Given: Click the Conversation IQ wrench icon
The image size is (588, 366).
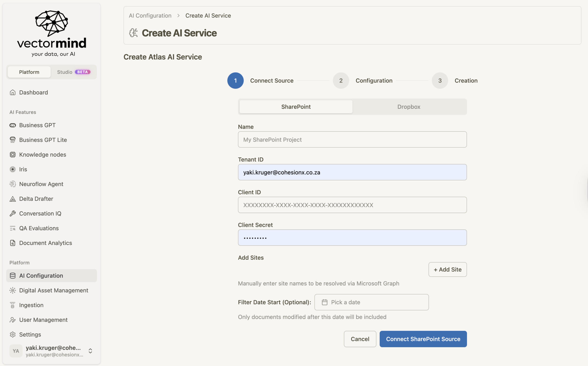Looking at the screenshot, I should [x=13, y=213].
